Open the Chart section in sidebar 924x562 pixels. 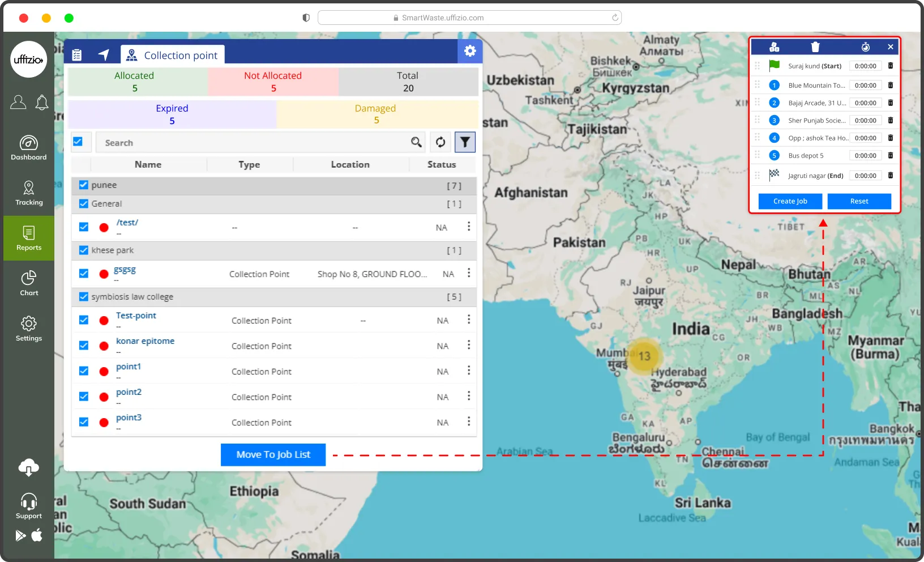29,283
